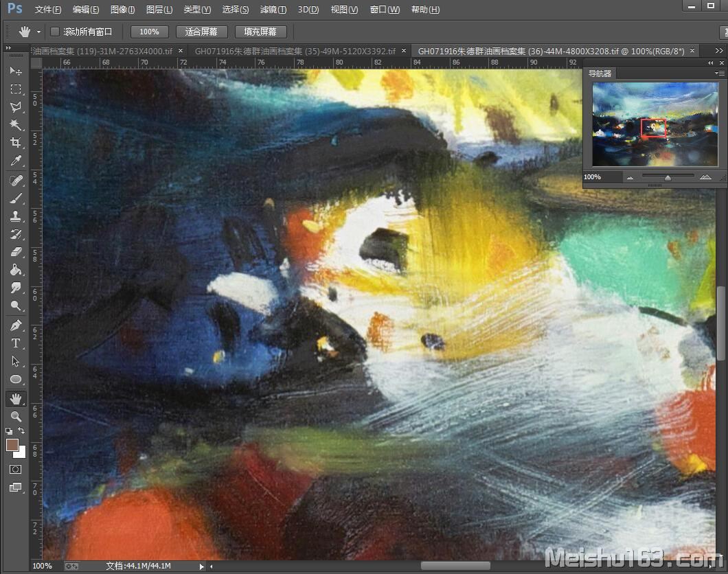This screenshot has height=574, width=728.
Task: Zoom in using Navigator large mountains icon
Action: (705, 176)
